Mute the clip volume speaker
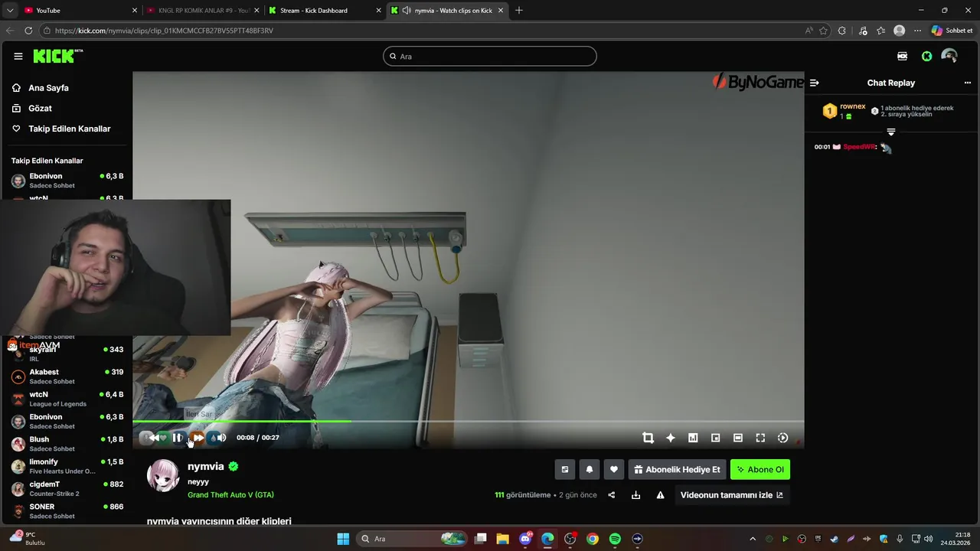The width and height of the screenshot is (980, 551). coord(221,438)
